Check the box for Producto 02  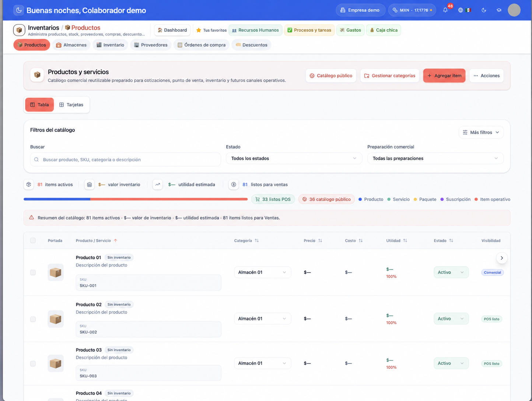(33, 319)
